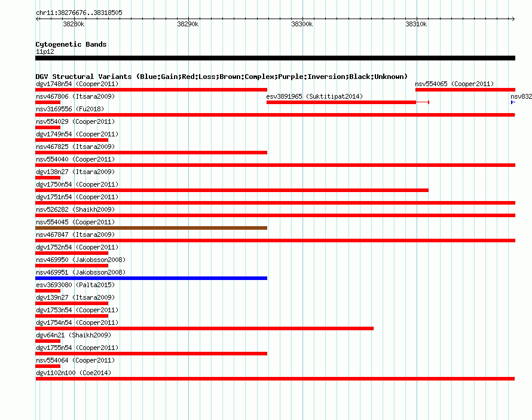Select the red bar under dgv1750n54

(x=232, y=190)
